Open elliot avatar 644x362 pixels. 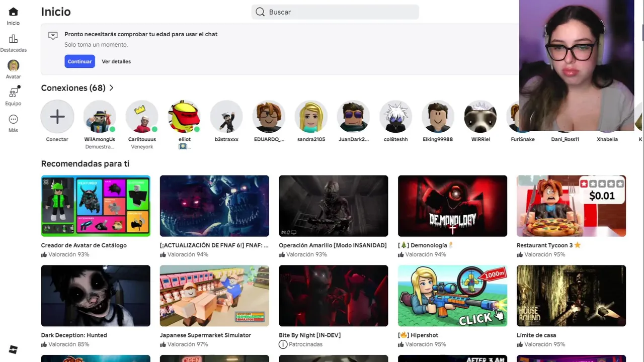coord(184,117)
